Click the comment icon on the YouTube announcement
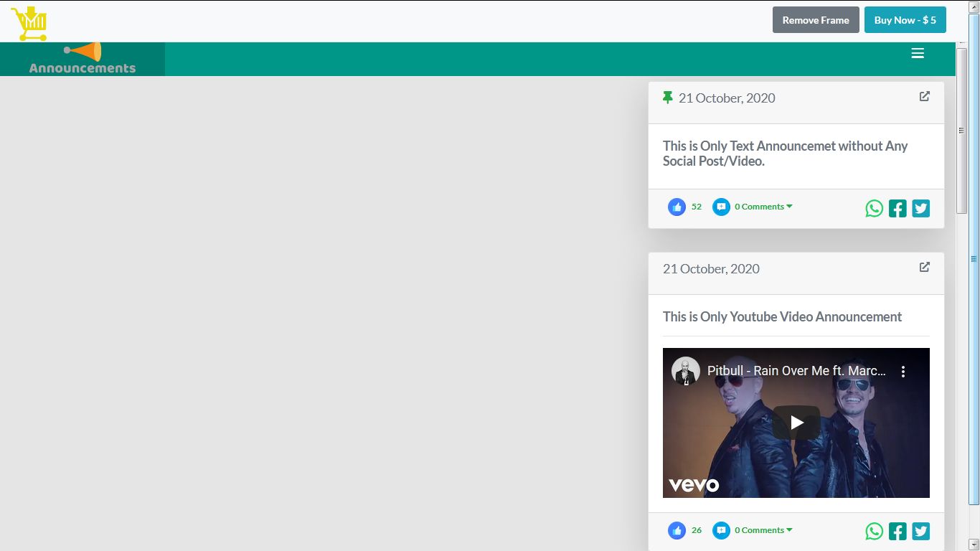 pyautogui.click(x=721, y=530)
